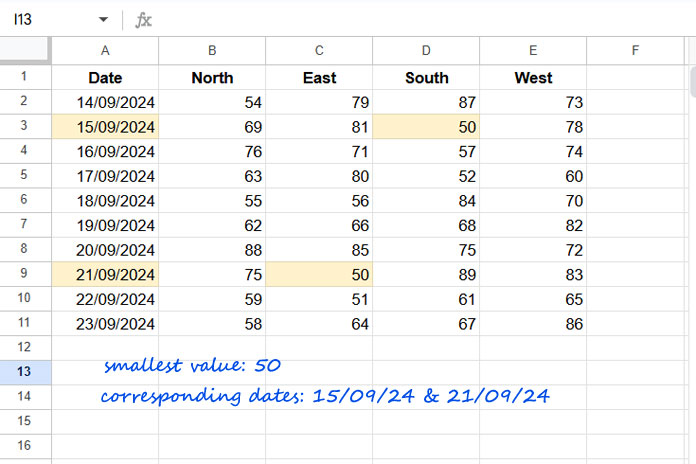696x464 pixels.
Task: Select cell with date 22/09/2024
Action: 105,299
